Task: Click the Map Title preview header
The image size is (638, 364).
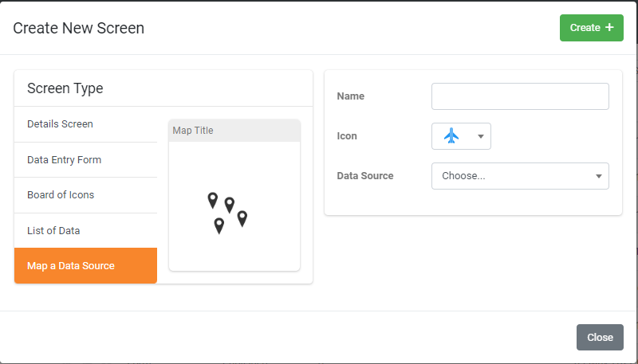Action: 234,131
